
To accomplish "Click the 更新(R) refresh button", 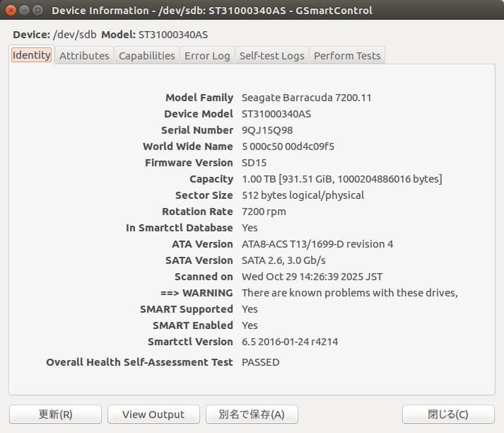I will pos(56,414).
